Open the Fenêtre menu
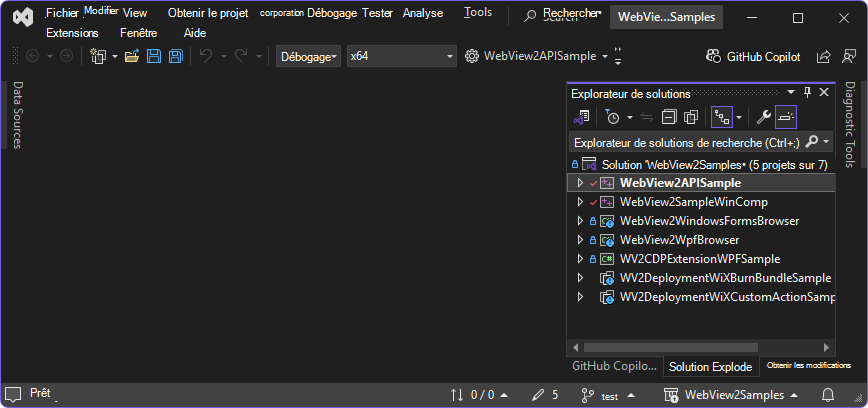Viewport: 868px width, 408px height. (x=138, y=33)
